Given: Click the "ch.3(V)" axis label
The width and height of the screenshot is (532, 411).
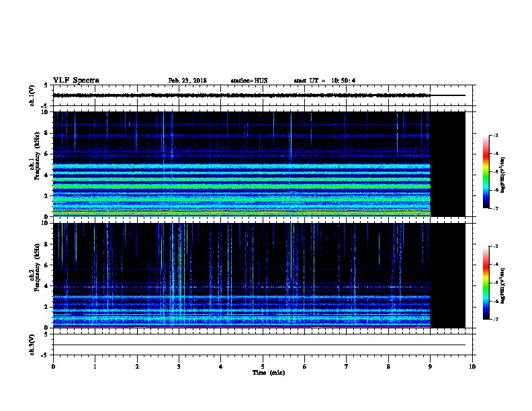Looking at the screenshot, I should [x=32, y=345].
